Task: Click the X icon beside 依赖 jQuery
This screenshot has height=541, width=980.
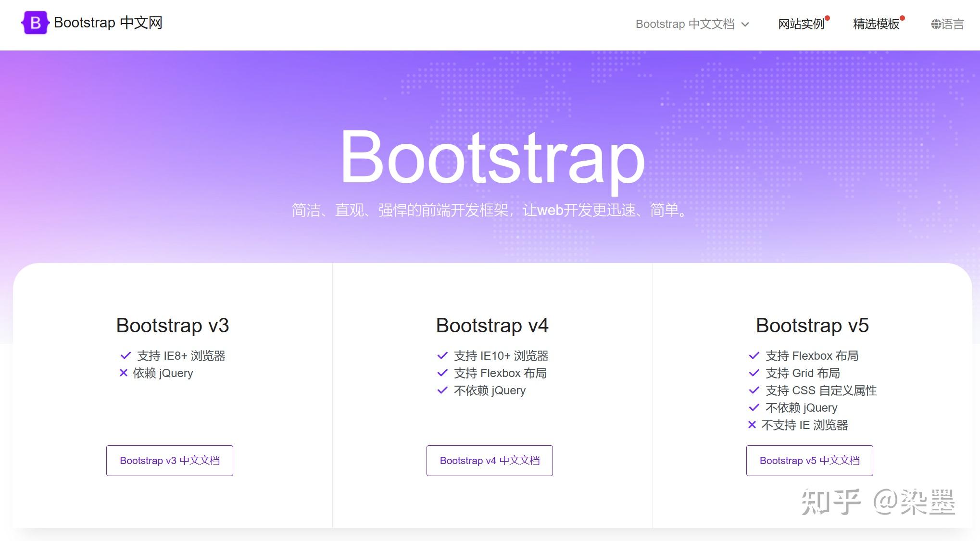Action: coord(124,373)
